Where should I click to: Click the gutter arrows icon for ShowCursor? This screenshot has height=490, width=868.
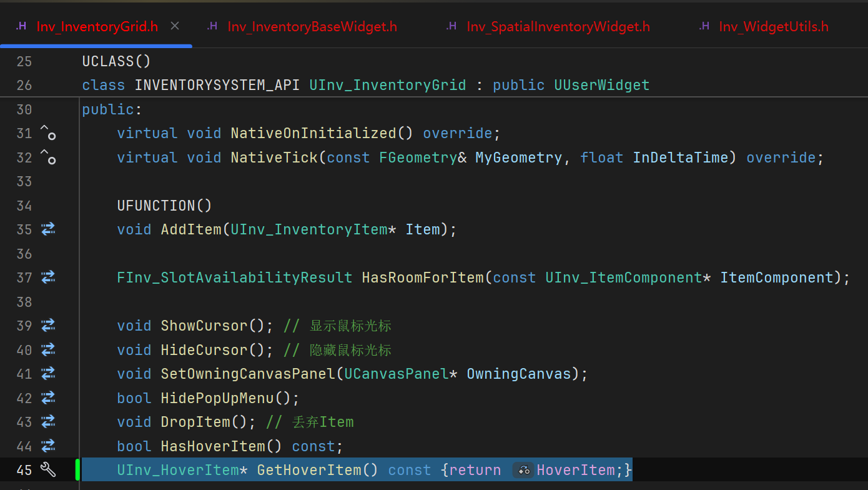coord(48,326)
